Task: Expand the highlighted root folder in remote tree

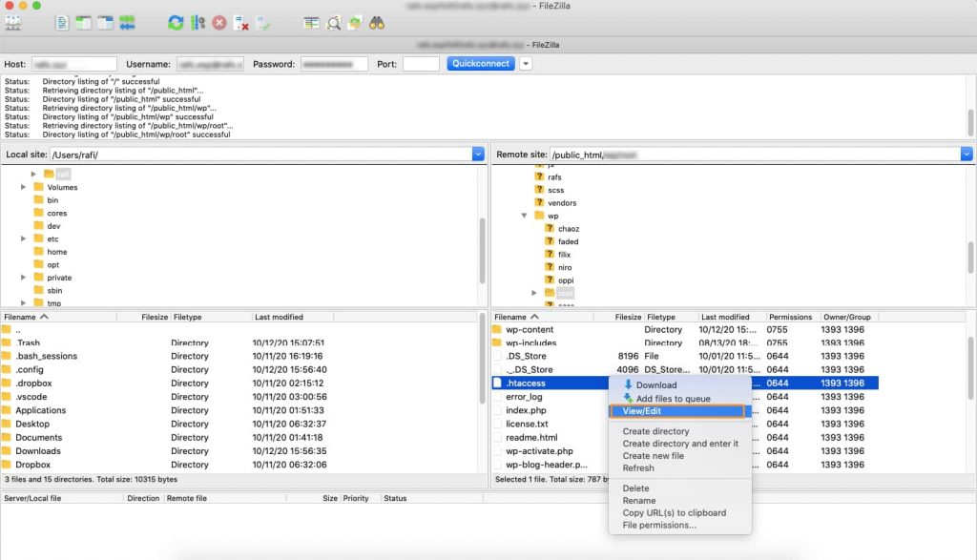Action: tap(534, 293)
